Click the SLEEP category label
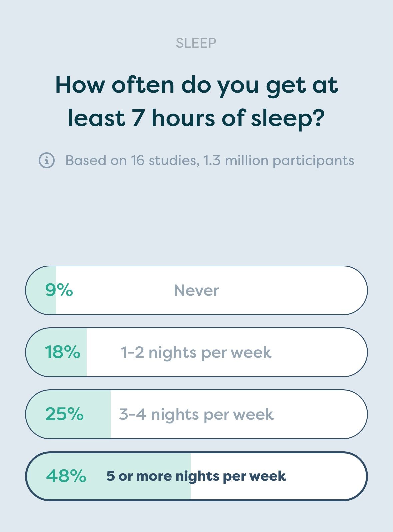393x532 pixels. pyautogui.click(x=196, y=43)
